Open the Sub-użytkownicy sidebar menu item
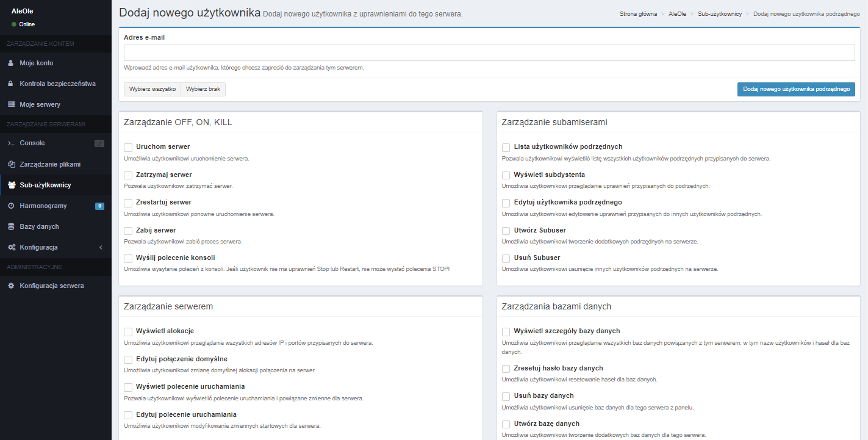 click(45, 185)
